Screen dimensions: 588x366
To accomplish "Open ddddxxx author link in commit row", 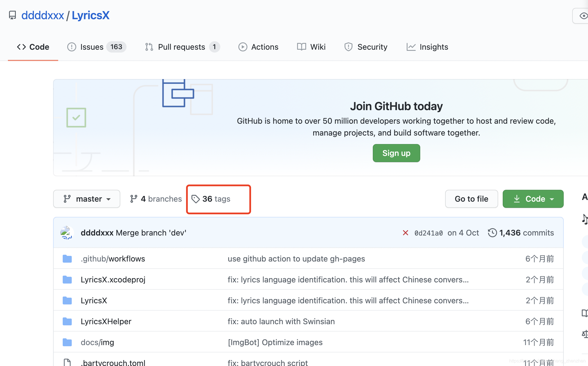I will coord(97,233).
